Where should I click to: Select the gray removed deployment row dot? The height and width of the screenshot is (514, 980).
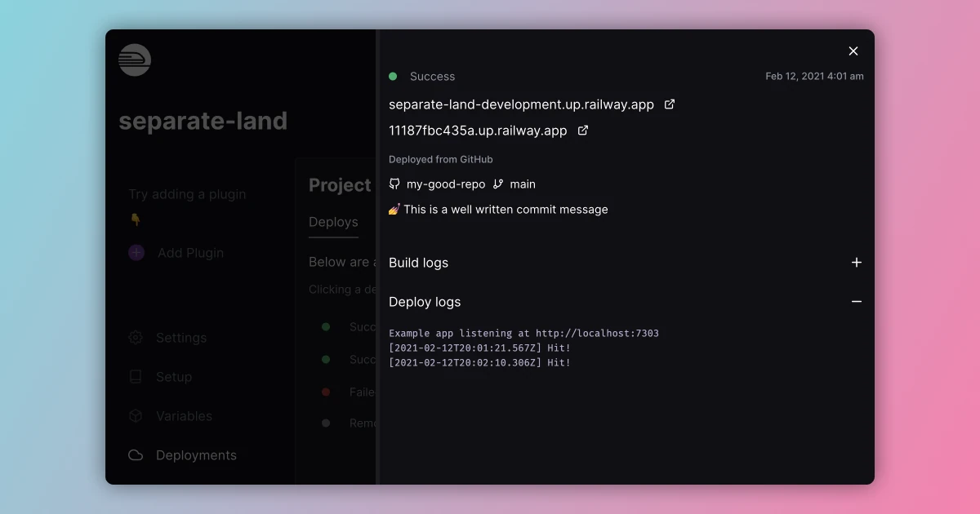(326, 423)
